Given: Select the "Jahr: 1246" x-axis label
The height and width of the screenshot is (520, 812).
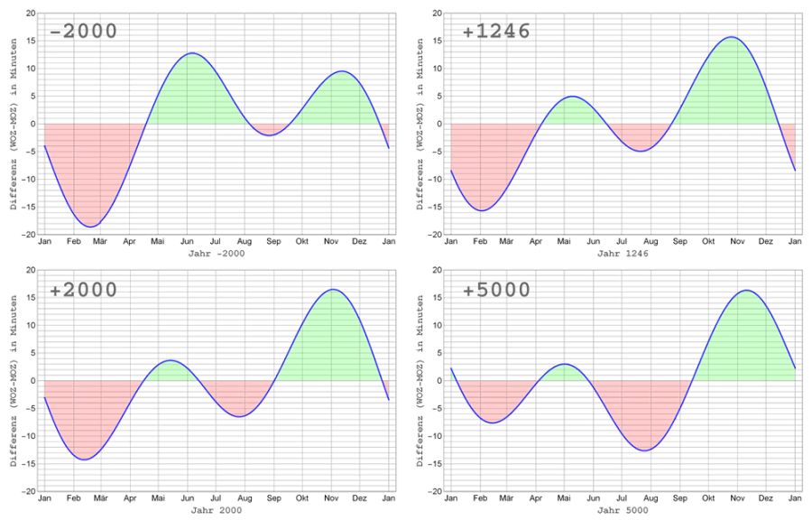Looking at the screenshot, I should pyautogui.click(x=623, y=254).
